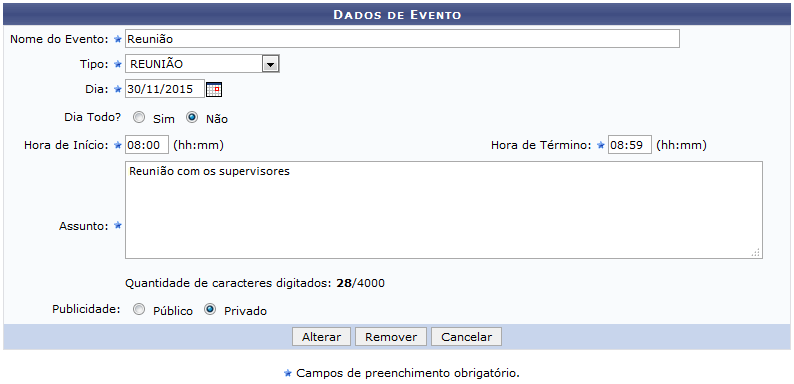Viewport: 794px width, 384px height.
Task: Open the calendar date picker icon
Action: 214,90
